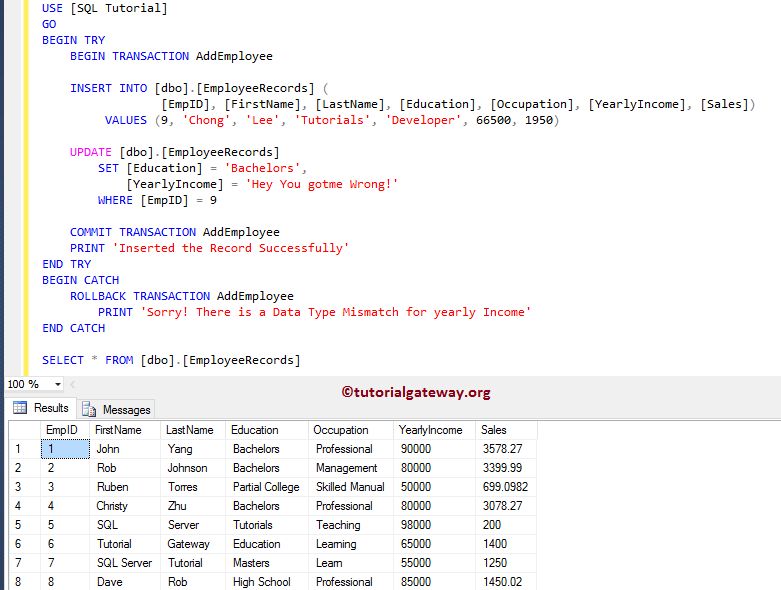Select the 'Johnson' last name cell

[193, 468]
